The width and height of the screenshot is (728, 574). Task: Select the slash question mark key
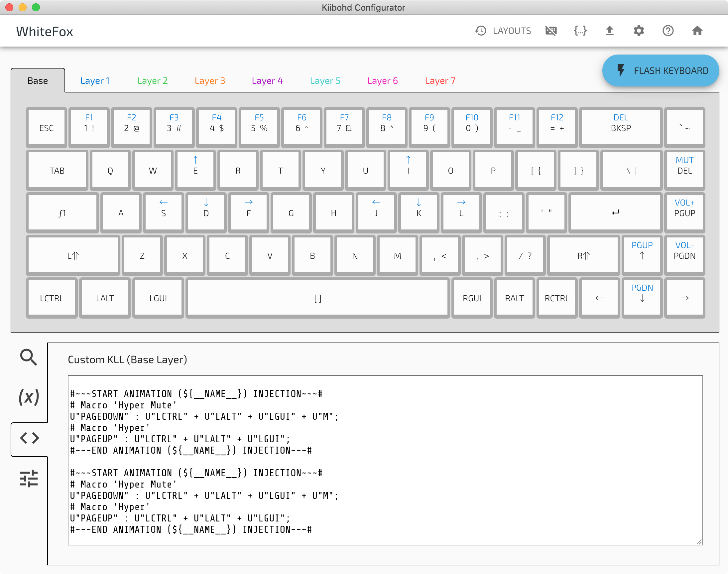pos(525,255)
